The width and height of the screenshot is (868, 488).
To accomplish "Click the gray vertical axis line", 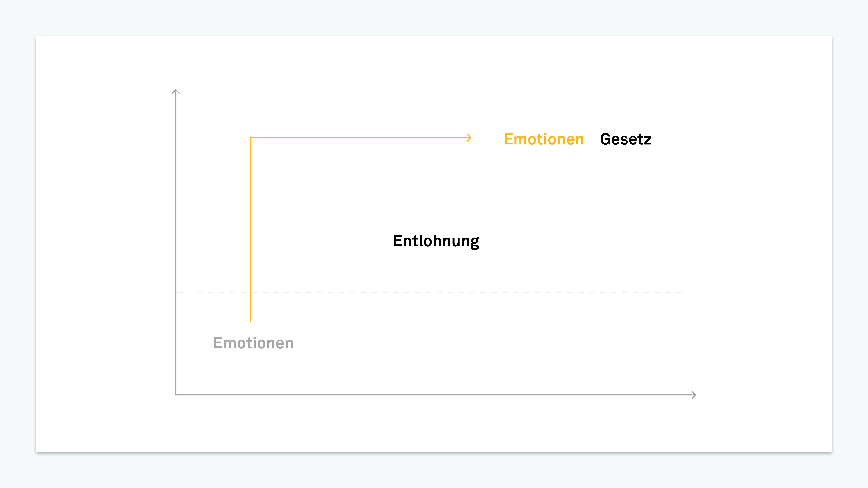I will [176, 242].
